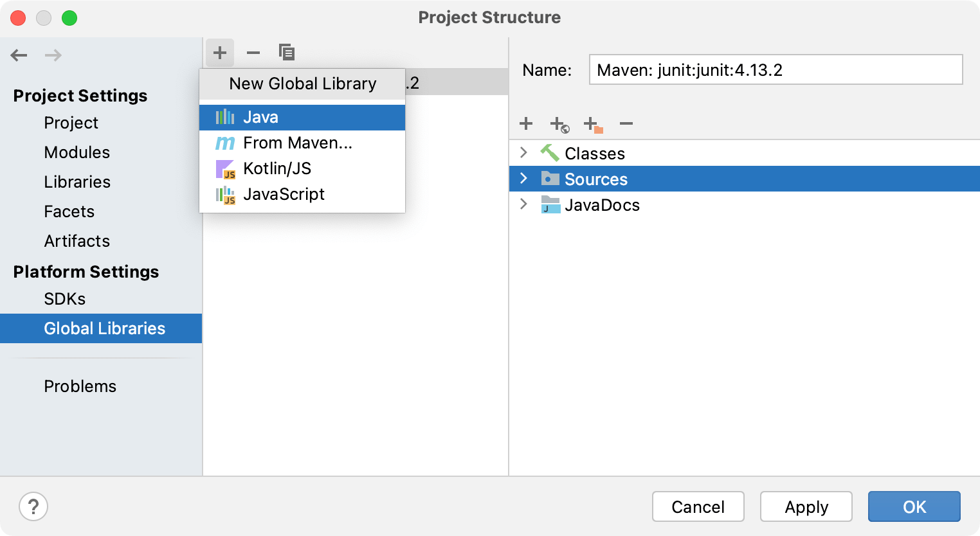Select the JavaScript library type icon
Viewport: 980px width, 536px height.
(226, 194)
